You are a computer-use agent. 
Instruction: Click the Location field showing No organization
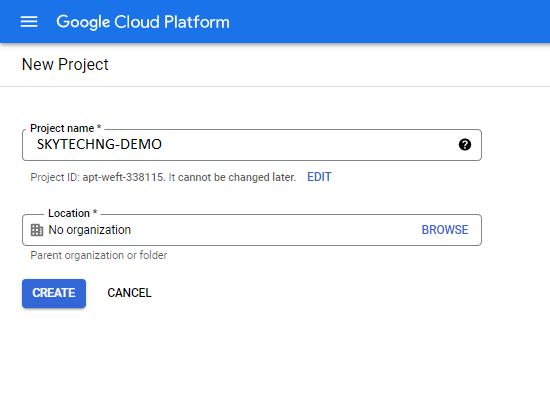click(x=252, y=230)
